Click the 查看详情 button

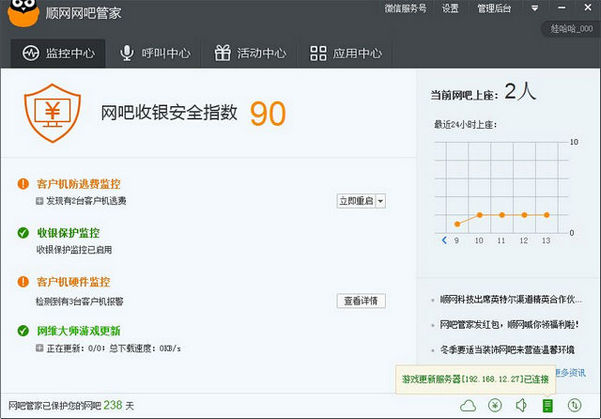click(361, 301)
